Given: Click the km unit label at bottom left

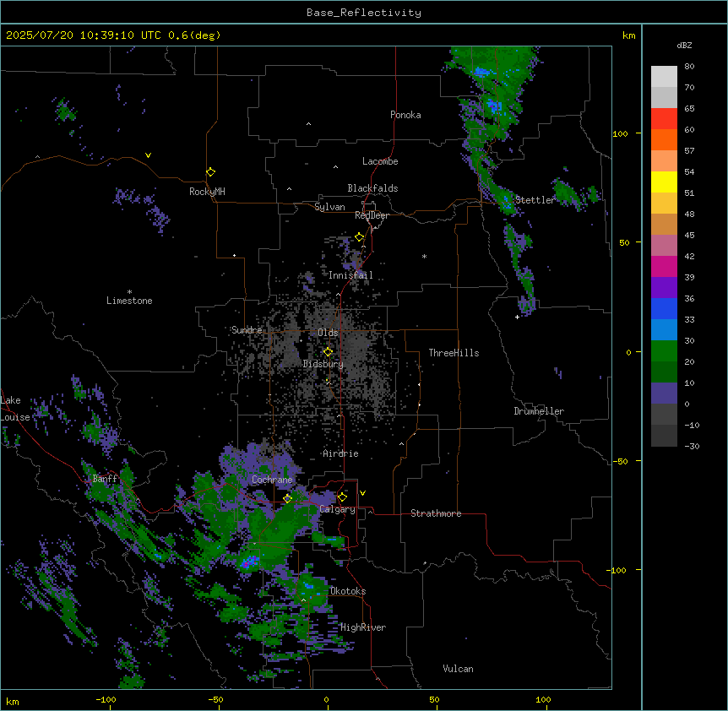Looking at the screenshot, I should [13, 702].
